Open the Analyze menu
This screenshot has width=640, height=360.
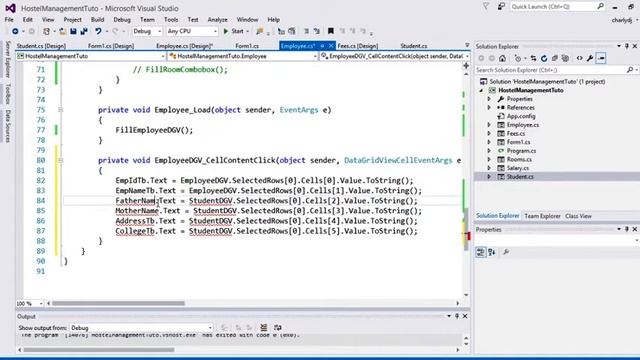point(217,20)
